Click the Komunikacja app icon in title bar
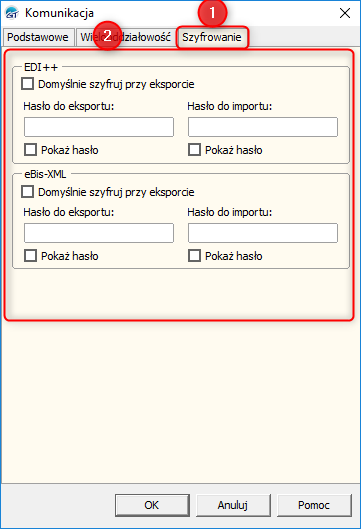 (x=12, y=13)
